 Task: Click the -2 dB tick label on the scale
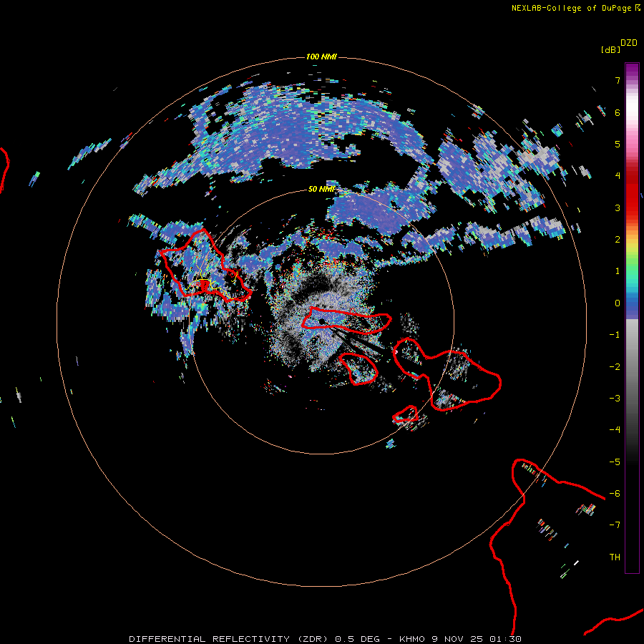[615, 366]
